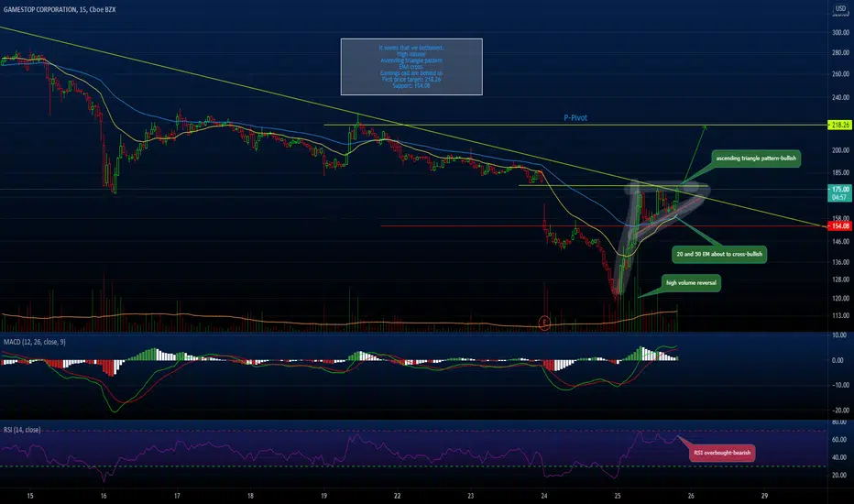Click the RSI (14, close) legend

point(22,430)
